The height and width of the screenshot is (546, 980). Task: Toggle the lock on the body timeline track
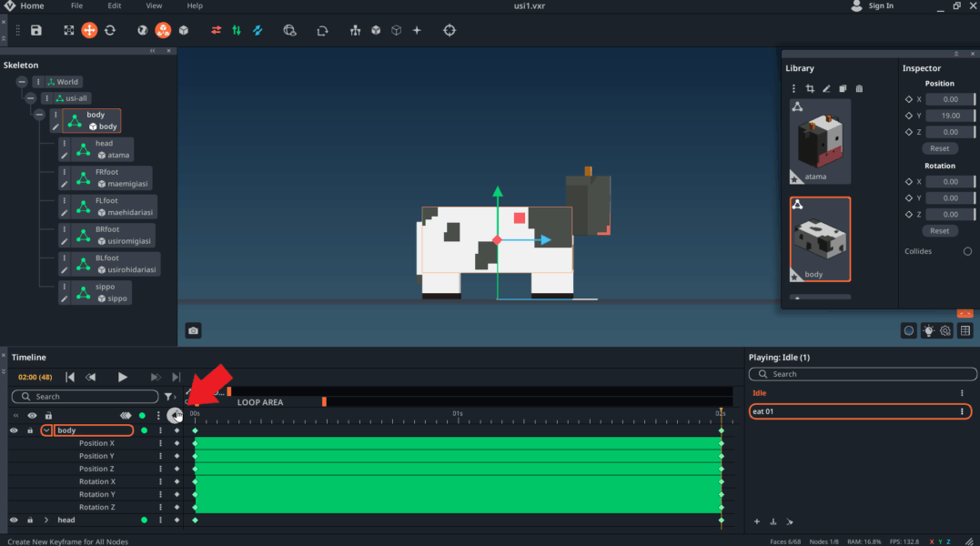click(30, 430)
